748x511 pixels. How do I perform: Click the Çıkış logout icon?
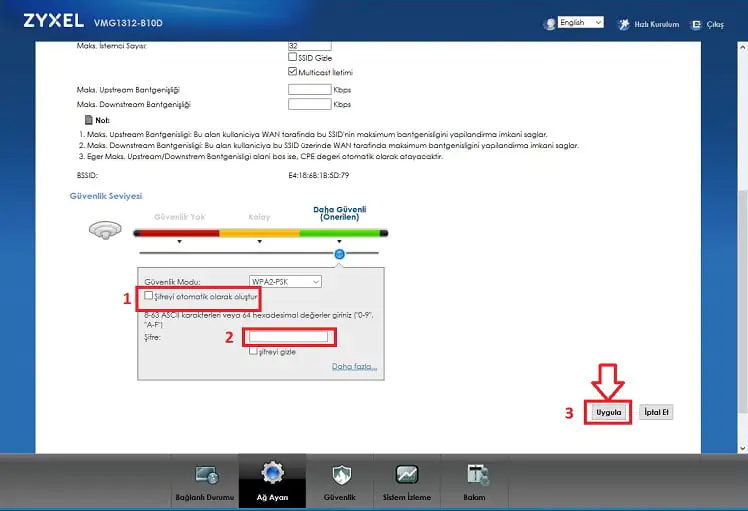pyautogui.click(x=696, y=24)
